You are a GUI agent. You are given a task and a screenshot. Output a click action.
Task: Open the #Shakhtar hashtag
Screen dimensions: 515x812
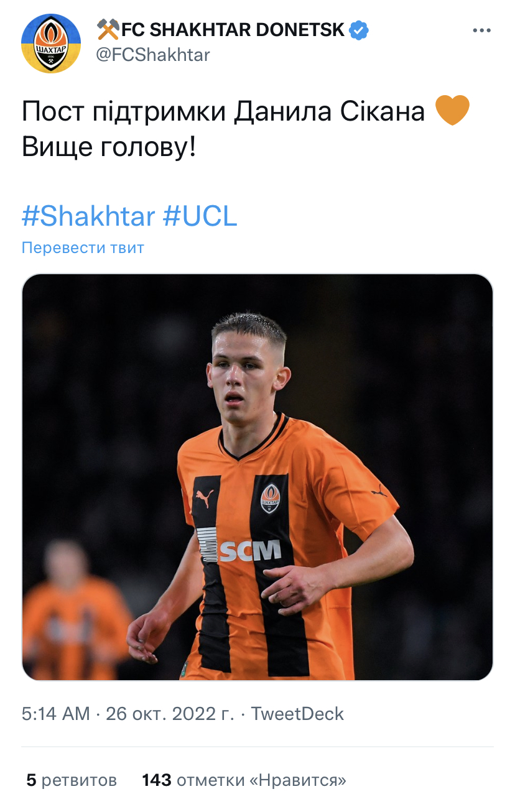coord(88,216)
